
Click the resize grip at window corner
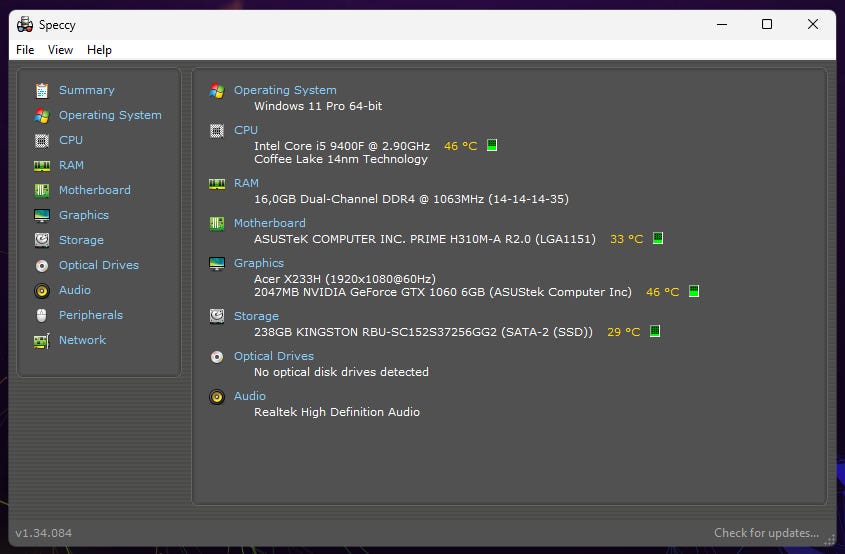(x=829, y=539)
